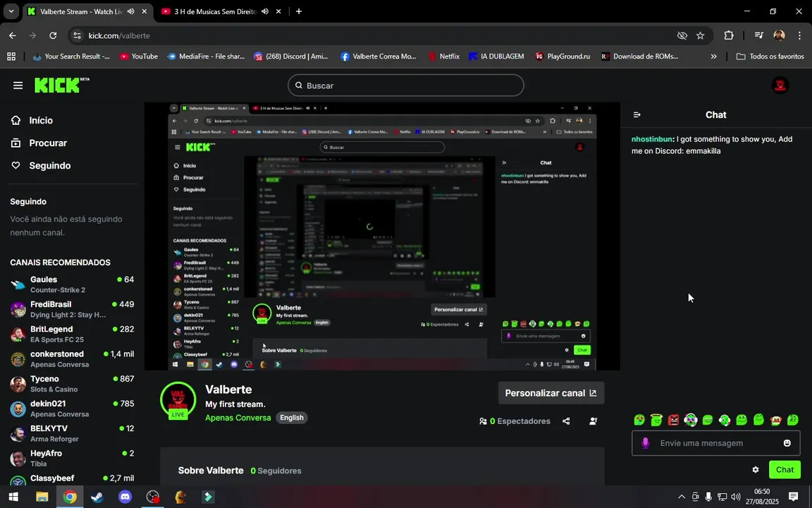This screenshot has height=508, width=812.
Task: Open the Apenas Conversa category link
Action: coord(238,418)
